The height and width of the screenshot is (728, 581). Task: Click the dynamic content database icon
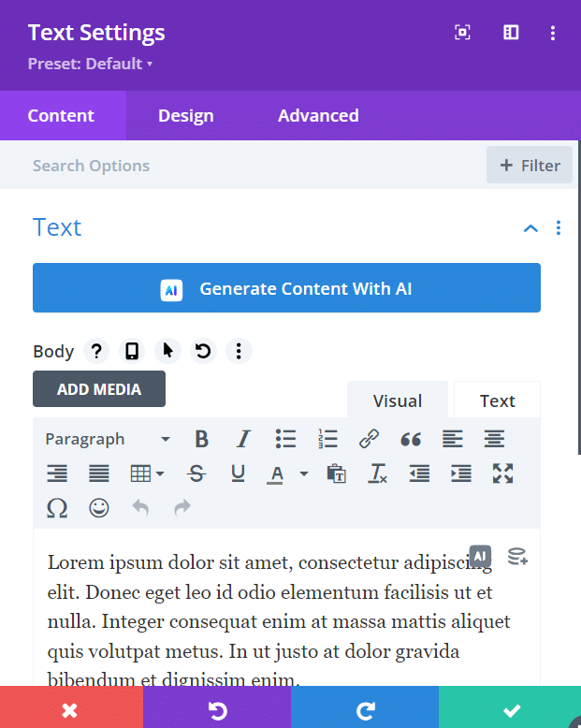click(x=517, y=556)
